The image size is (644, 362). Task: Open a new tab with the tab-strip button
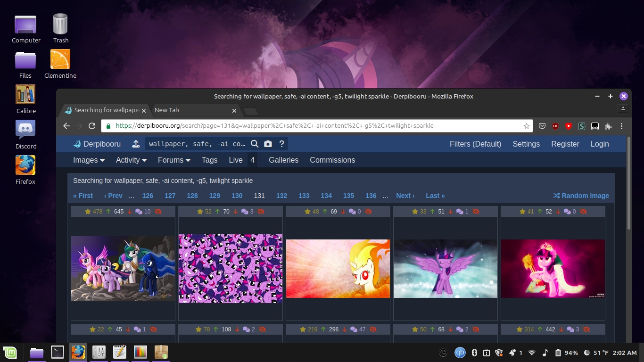251,111
